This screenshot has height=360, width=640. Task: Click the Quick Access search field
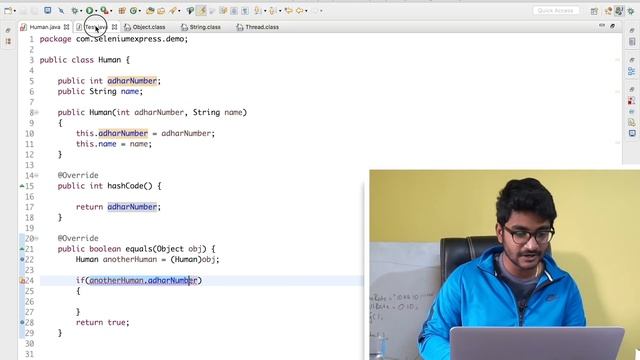coord(556,11)
